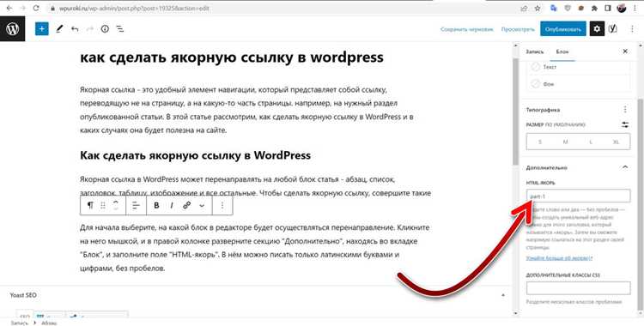644x326 pixels.
Task: Select font size M
Action: point(566,142)
